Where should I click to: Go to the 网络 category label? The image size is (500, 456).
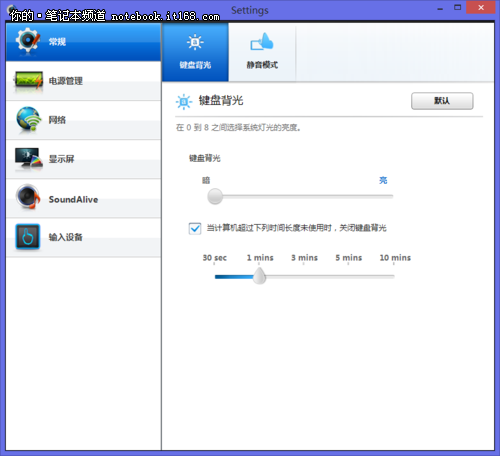[57, 120]
